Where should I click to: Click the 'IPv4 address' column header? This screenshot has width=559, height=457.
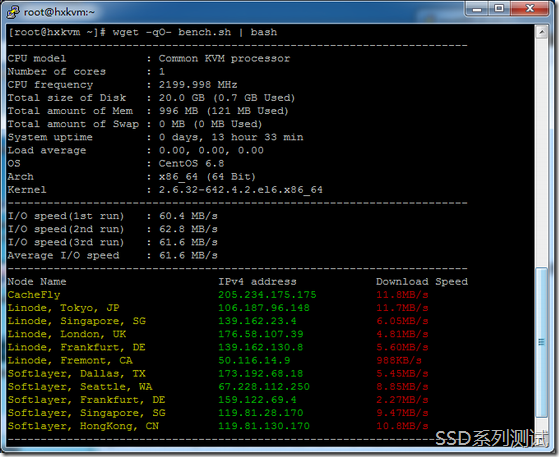[x=257, y=282]
